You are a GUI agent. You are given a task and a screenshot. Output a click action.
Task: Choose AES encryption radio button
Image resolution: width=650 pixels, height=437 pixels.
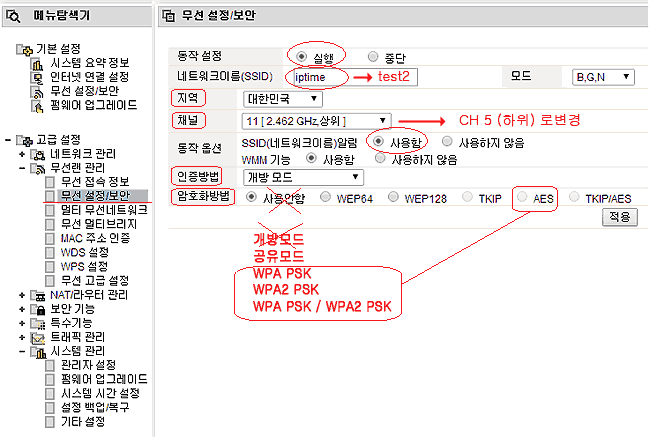[522, 197]
